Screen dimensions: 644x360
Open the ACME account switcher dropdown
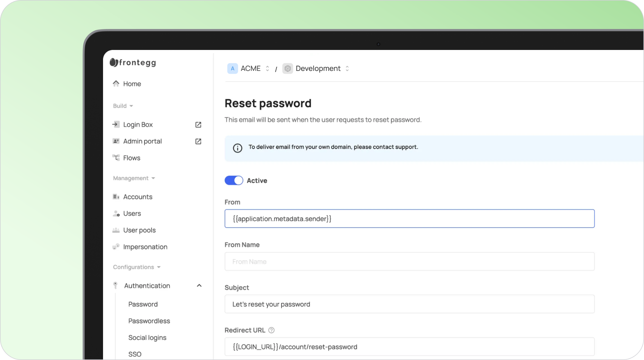(x=267, y=68)
